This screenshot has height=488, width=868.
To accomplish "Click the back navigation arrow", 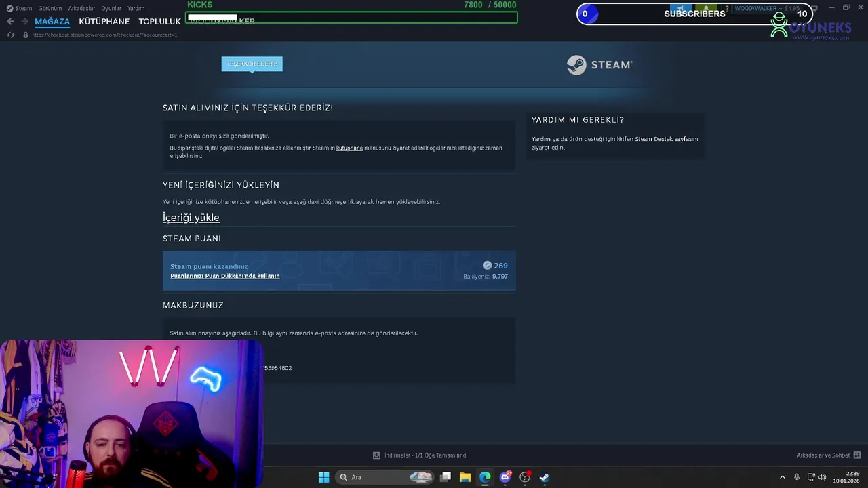I will pos(10,21).
